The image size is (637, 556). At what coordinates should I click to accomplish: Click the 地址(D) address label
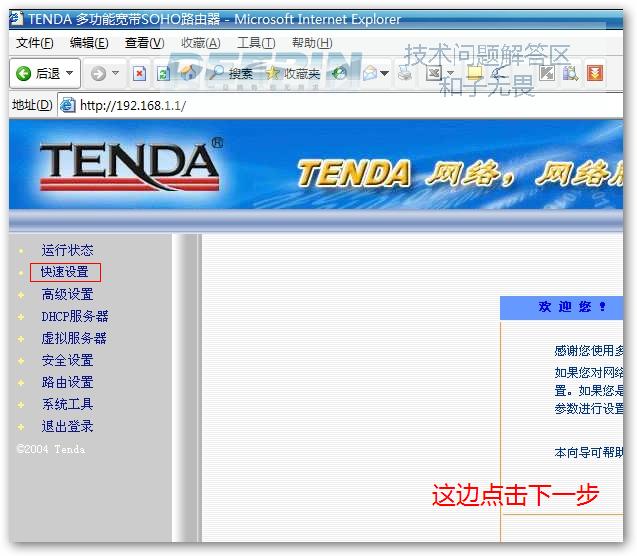(x=32, y=105)
